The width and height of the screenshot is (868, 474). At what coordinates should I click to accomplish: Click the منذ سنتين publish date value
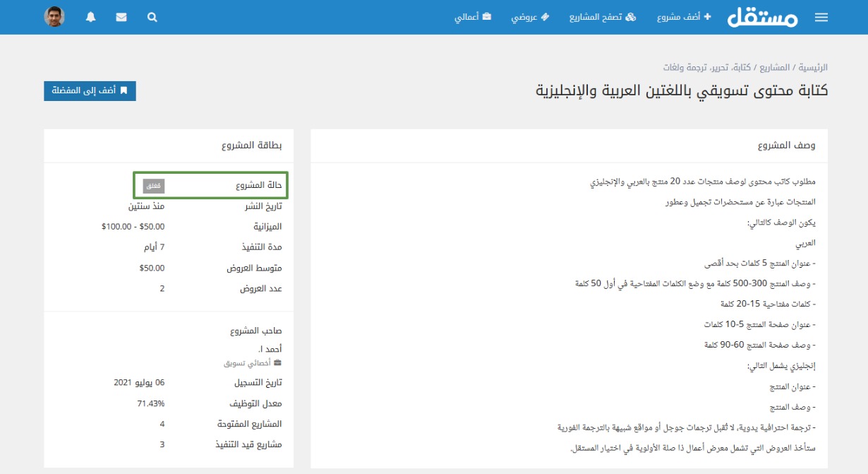[x=146, y=206]
